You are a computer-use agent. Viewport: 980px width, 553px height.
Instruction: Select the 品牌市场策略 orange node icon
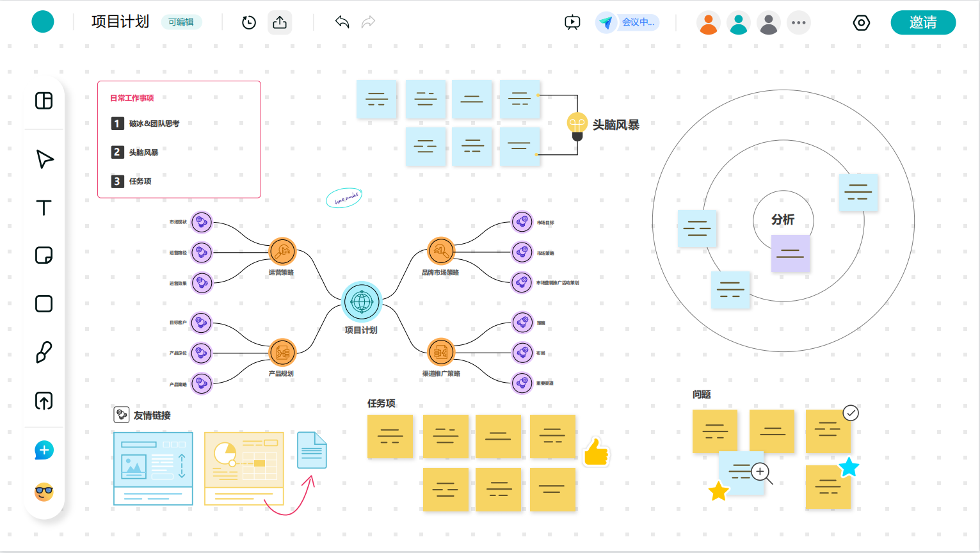click(440, 251)
